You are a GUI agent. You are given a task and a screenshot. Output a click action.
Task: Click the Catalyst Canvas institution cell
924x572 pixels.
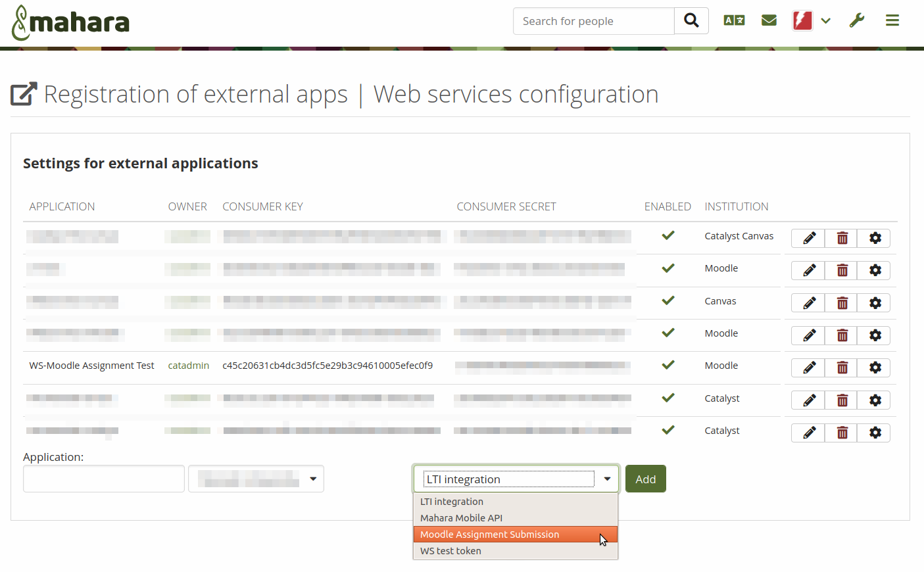point(739,236)
